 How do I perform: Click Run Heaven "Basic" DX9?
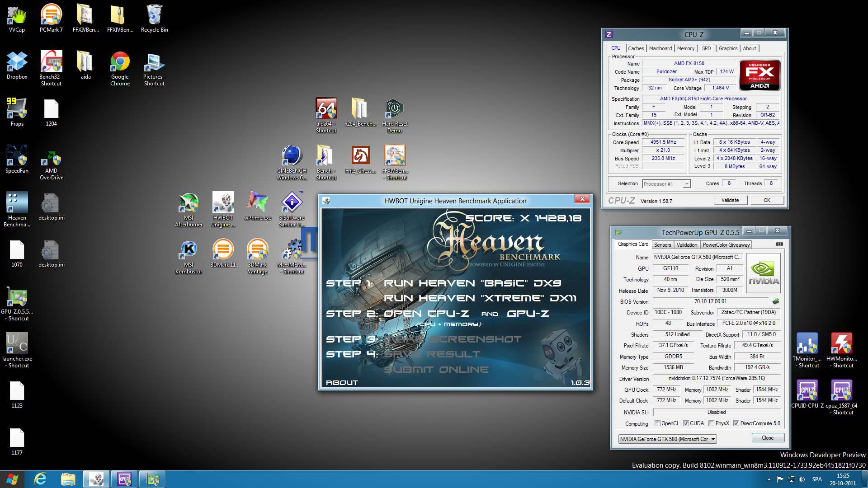tap(472, 283)
